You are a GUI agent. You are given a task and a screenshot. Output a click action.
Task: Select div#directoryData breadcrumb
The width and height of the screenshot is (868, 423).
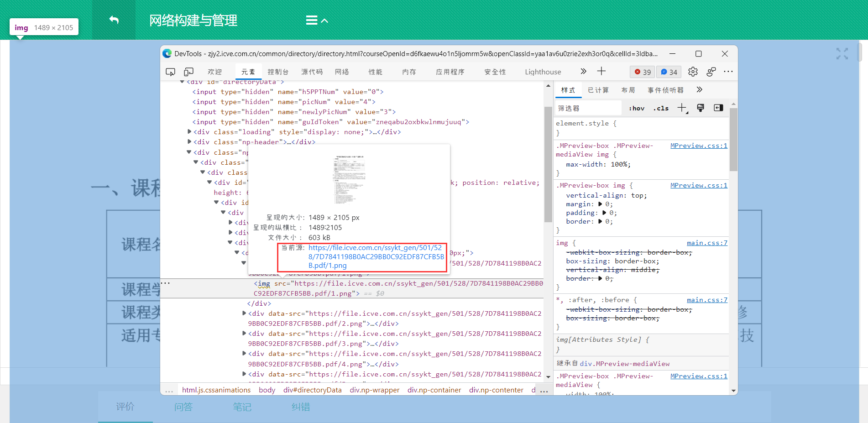pyautogui.click(x=312, y=390)
